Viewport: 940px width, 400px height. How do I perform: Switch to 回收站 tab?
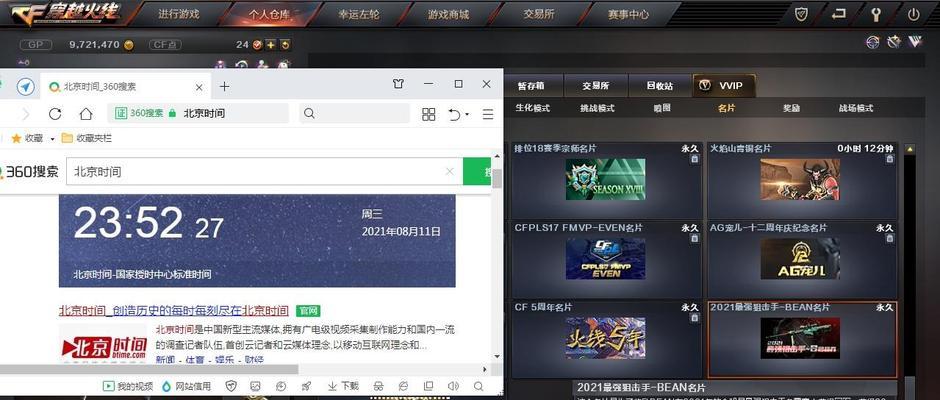click(x=659, y=86)
